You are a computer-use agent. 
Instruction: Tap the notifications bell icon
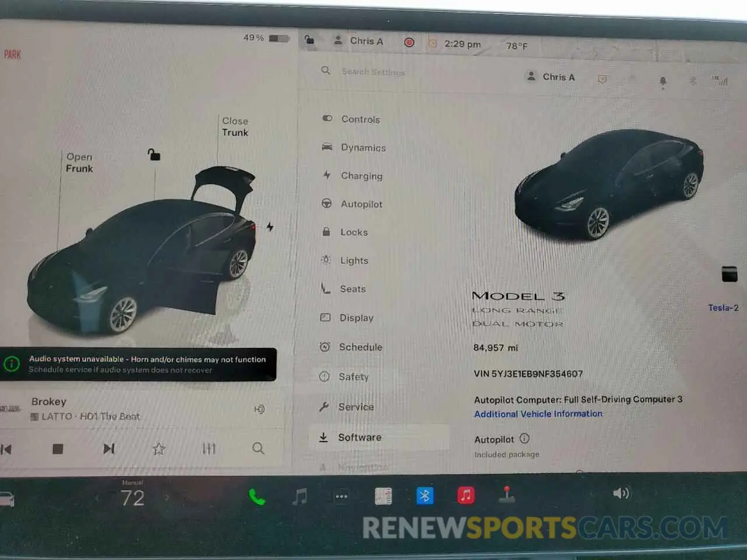(x=663, y=82)
